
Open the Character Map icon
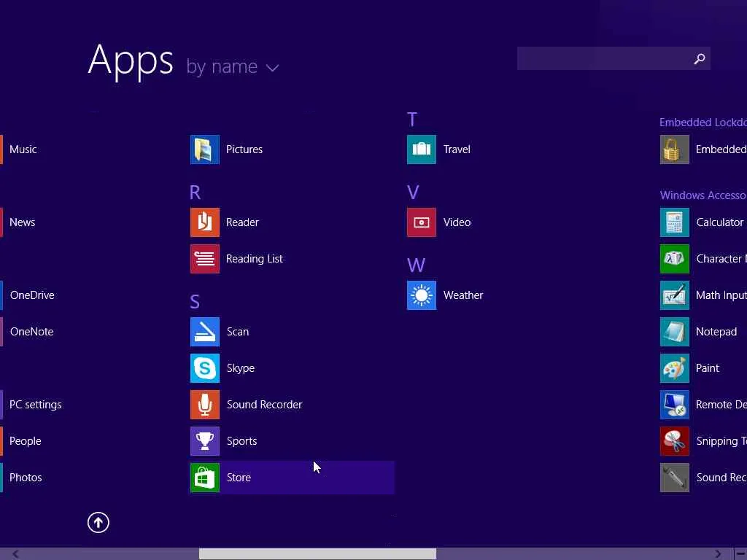(x=675, y=259)
